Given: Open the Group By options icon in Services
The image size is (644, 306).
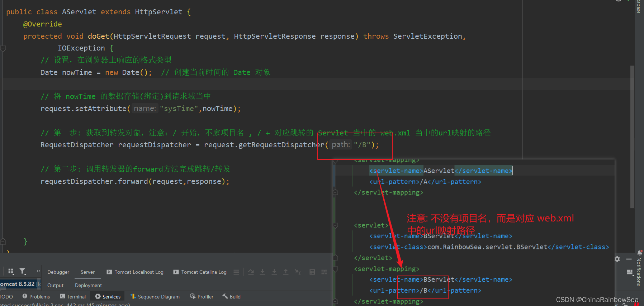Looking at the screenshot, I should [x=11, y=272].
